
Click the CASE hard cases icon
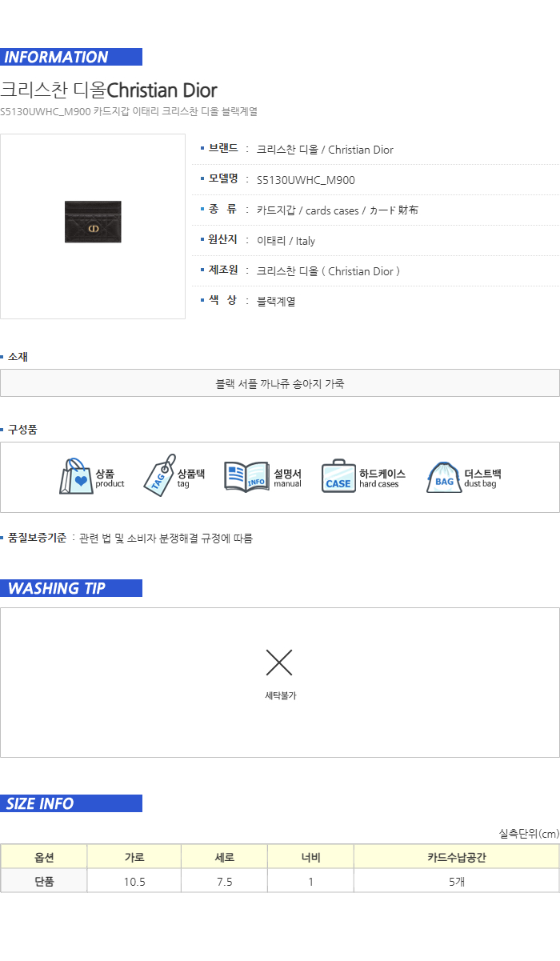[338, 476]
